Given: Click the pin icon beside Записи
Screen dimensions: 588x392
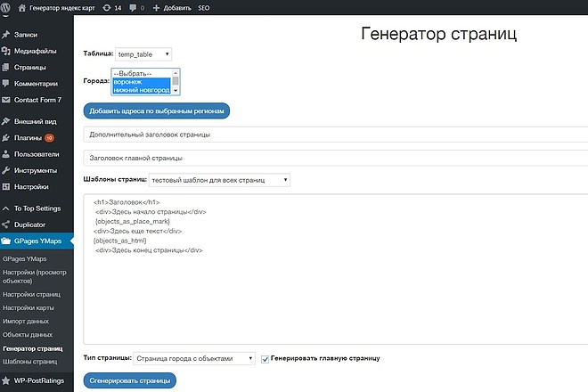Looking at the screenshot, I should [5, 35].
